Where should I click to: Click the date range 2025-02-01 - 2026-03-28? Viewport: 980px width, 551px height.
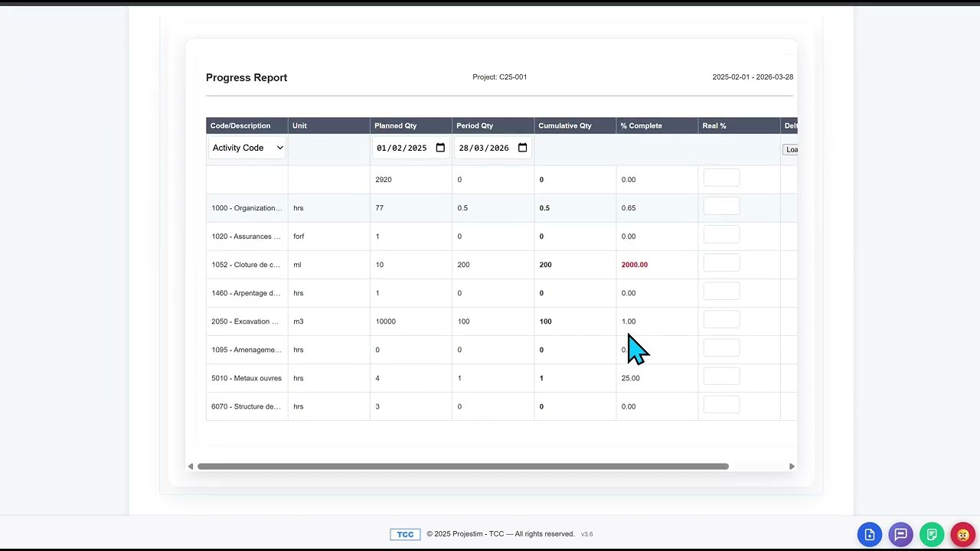point(753,77)
